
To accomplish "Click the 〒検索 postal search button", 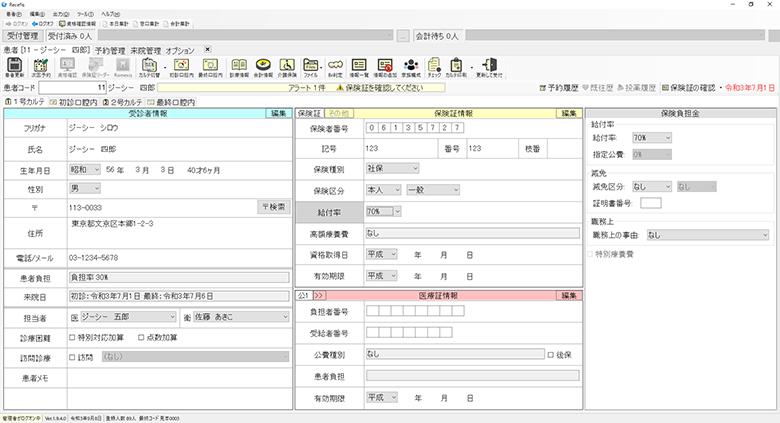I will coord(274,207).
